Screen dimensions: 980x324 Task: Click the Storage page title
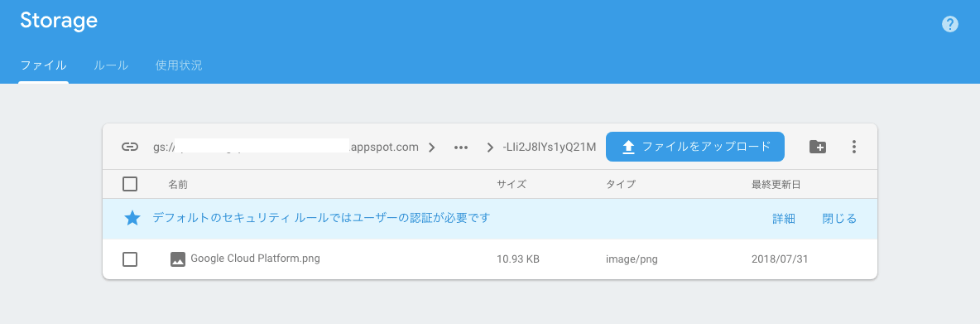[59, 21]
